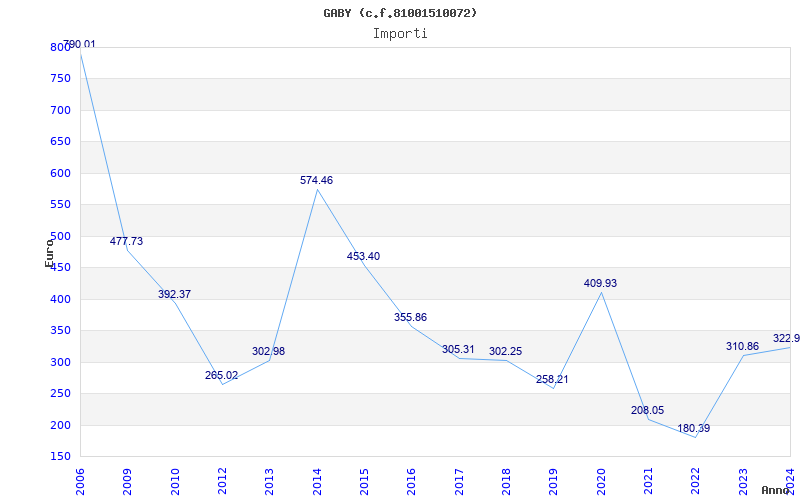The width and height of the screenshot is (800, 500).
Task: Click year 2012 on the x-axis
Action: [222, 482]
